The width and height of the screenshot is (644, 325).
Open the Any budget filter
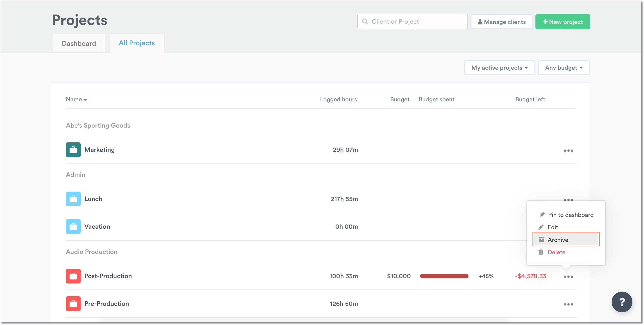point(564,68)
